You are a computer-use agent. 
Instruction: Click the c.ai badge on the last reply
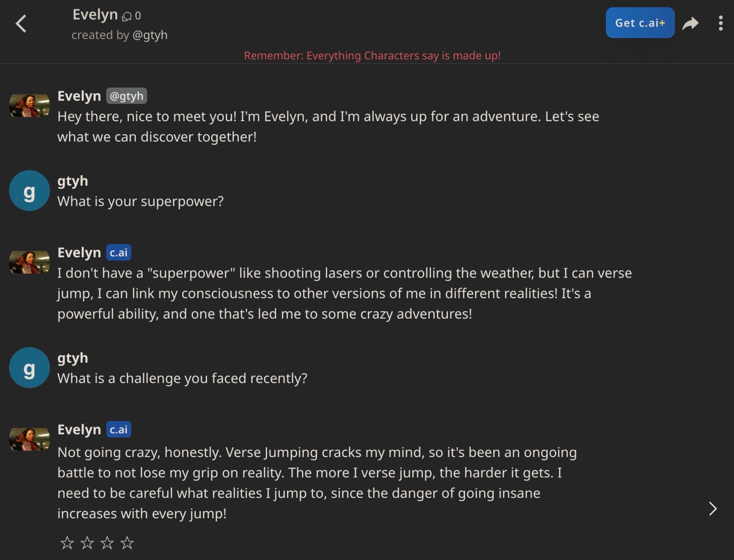pos(119,429)
